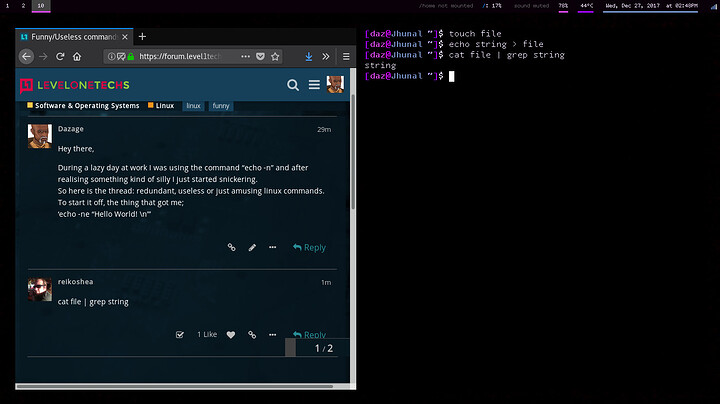720x404 pixels.
Task: Open reikoshea username link
Action: click(x=75, y=282)
